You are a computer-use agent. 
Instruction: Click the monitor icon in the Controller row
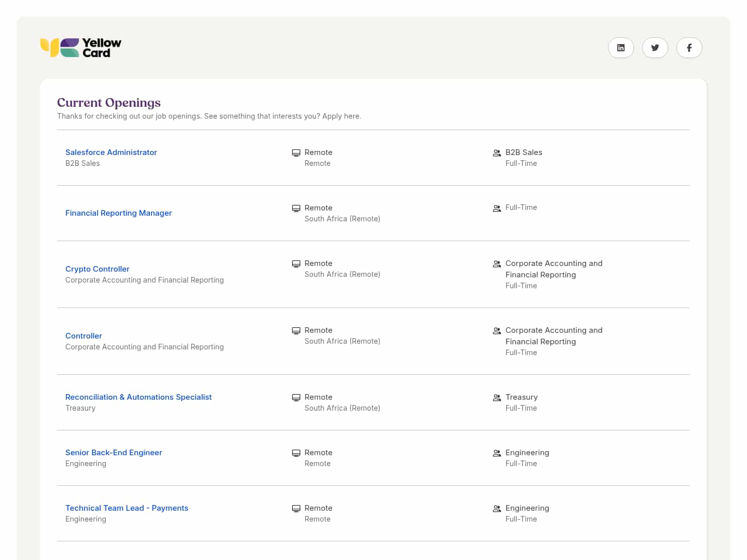296,331
